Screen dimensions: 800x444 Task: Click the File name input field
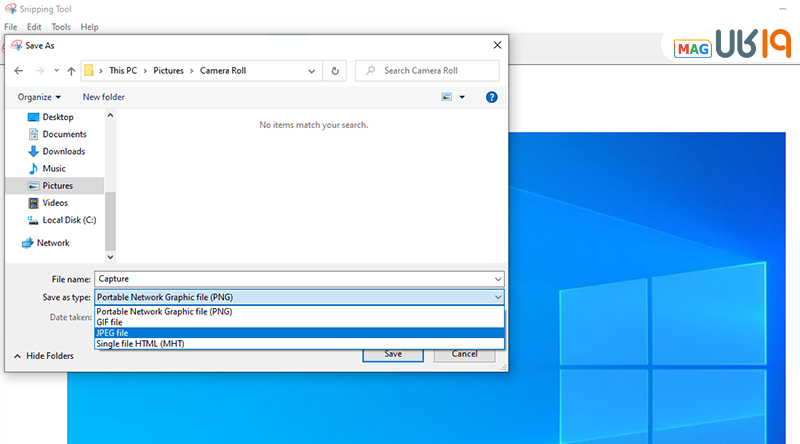(x=298, y=279)
